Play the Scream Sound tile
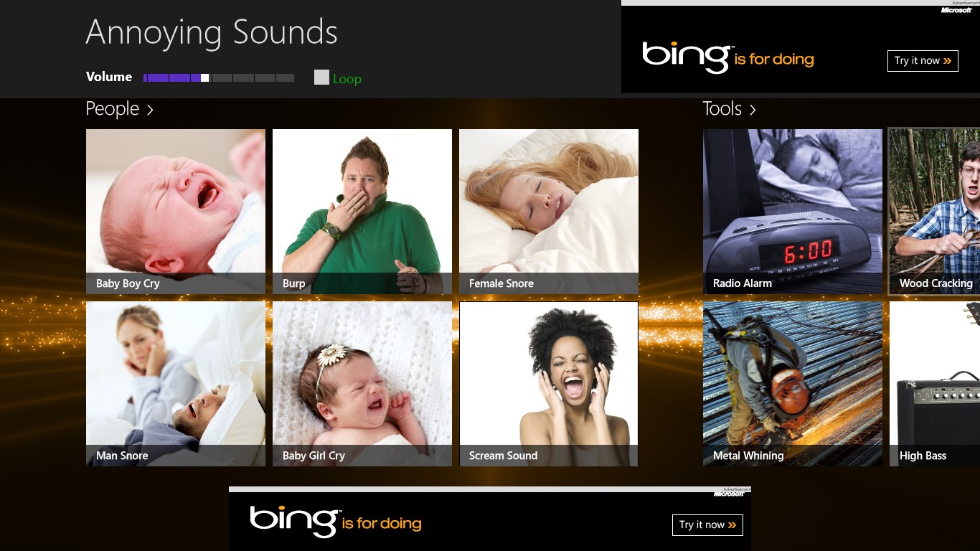This screenshot has height=551, width=980. point(549,384)
